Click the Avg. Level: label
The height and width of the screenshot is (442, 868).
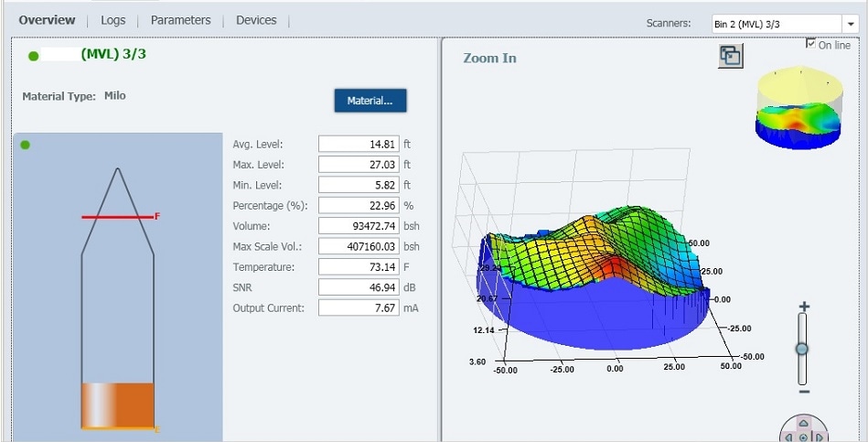pos(258,145)
